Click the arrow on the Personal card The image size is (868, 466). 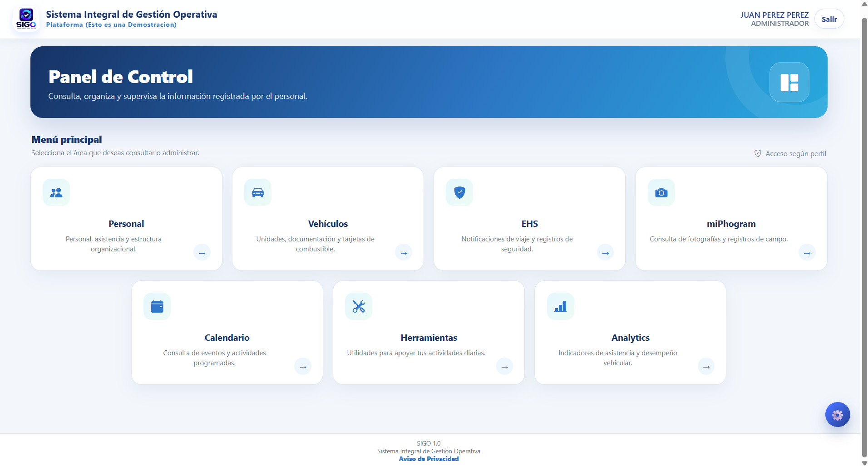[202, 252]
